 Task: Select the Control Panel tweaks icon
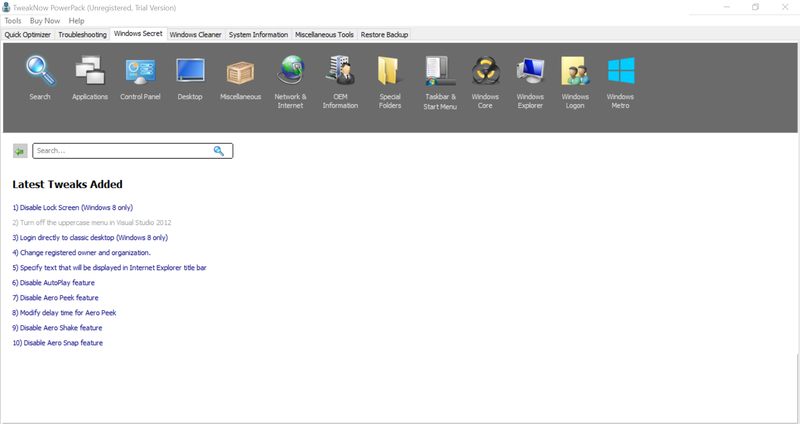coord(140,71)
